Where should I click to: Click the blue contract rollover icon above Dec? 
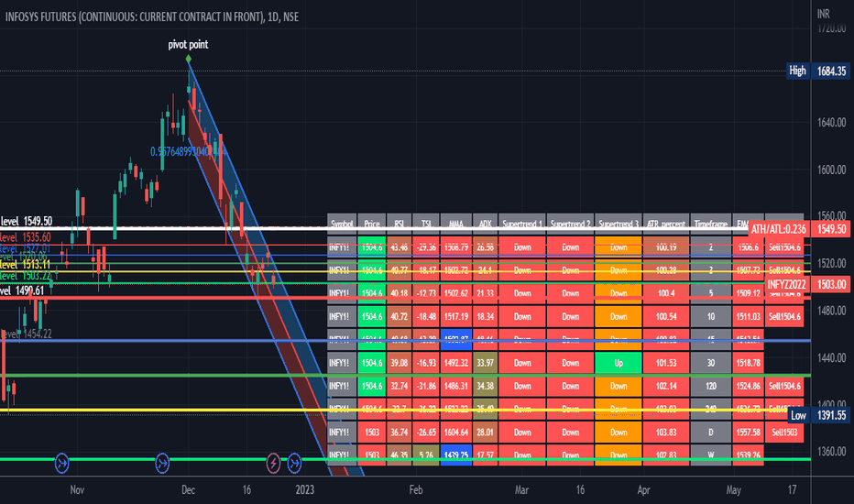click(162, 463)
